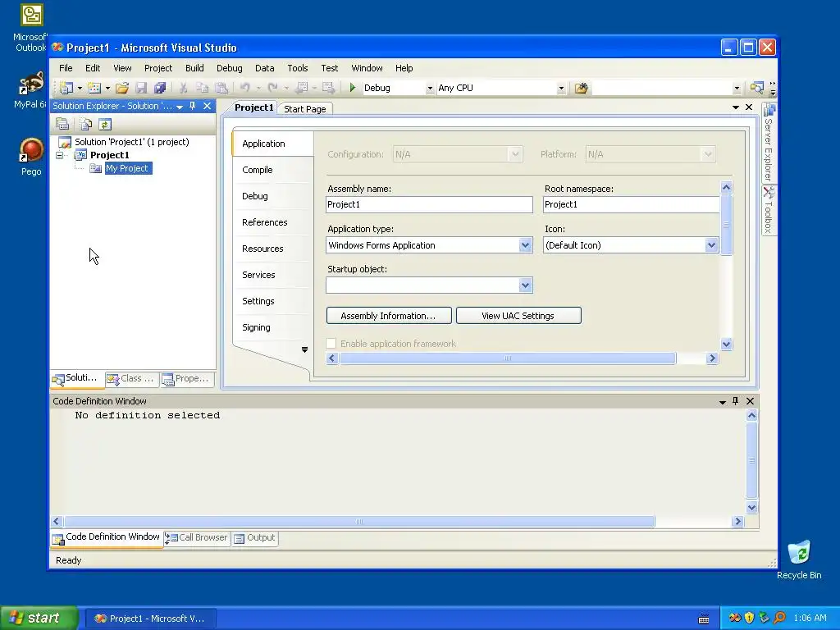Open the Icon dropdown
The image size is (840, 630).
pyautogui.click(x=711, y=244)
